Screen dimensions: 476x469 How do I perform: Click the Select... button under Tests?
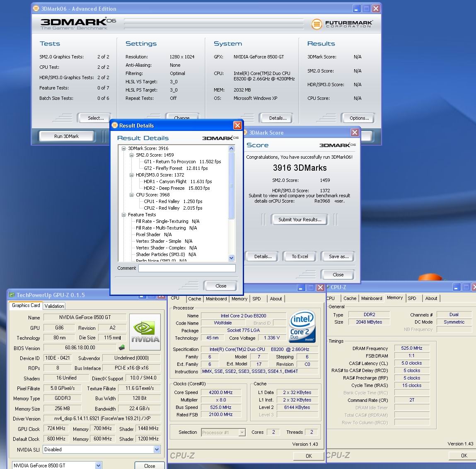click(96, 118)
